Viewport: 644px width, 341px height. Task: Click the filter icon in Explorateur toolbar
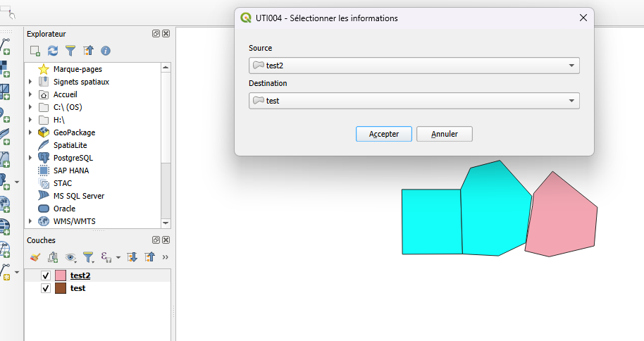click(70, 51)
